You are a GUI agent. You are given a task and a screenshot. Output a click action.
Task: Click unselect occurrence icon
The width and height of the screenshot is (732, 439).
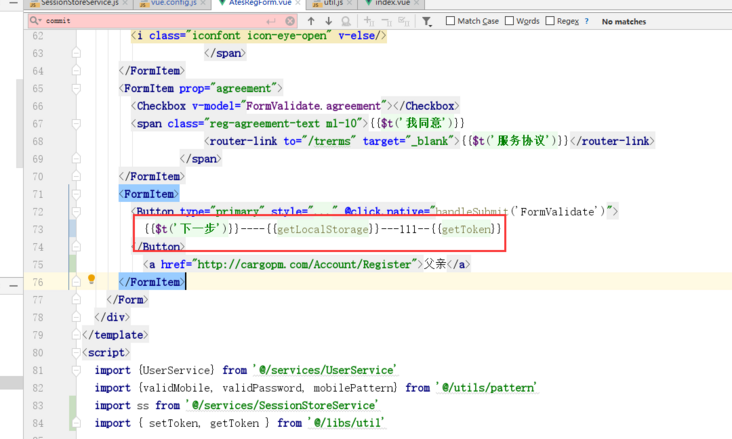[x=387, y=21]
